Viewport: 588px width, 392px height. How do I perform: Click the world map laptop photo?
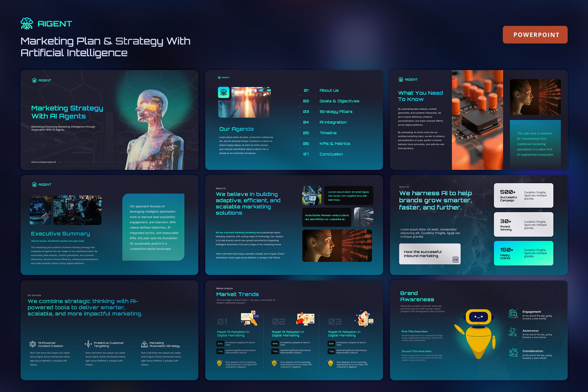[x=40, y=210]
